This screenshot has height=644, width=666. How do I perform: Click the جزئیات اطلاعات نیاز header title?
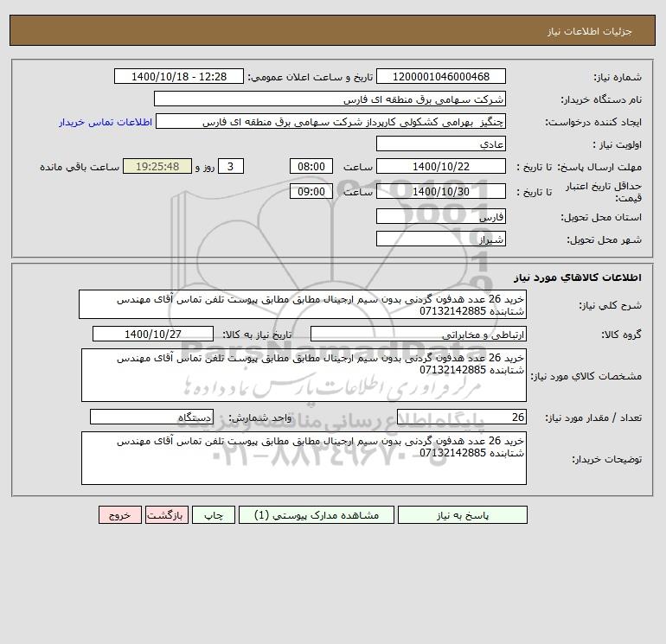coord(590,31)
